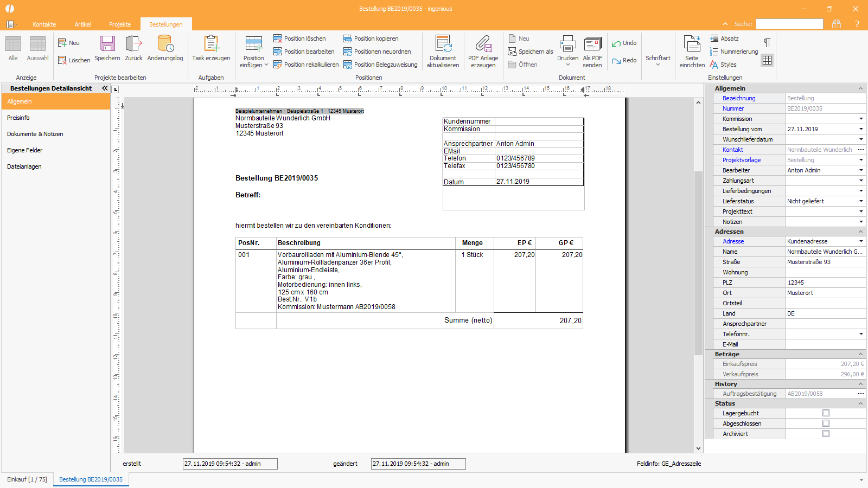Open the application menu icon
Screen dimensions: 868x488
click(11, 24)
